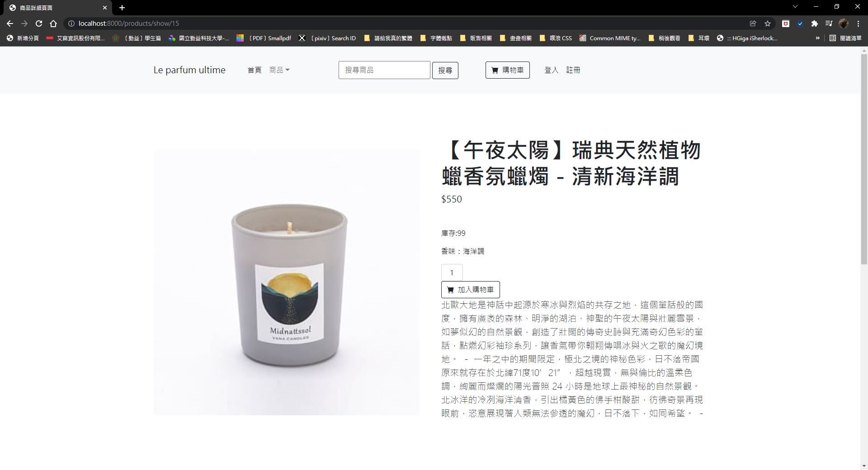Open the share page icon in address bar
This screenshot has height=470, width=868.
753,23
